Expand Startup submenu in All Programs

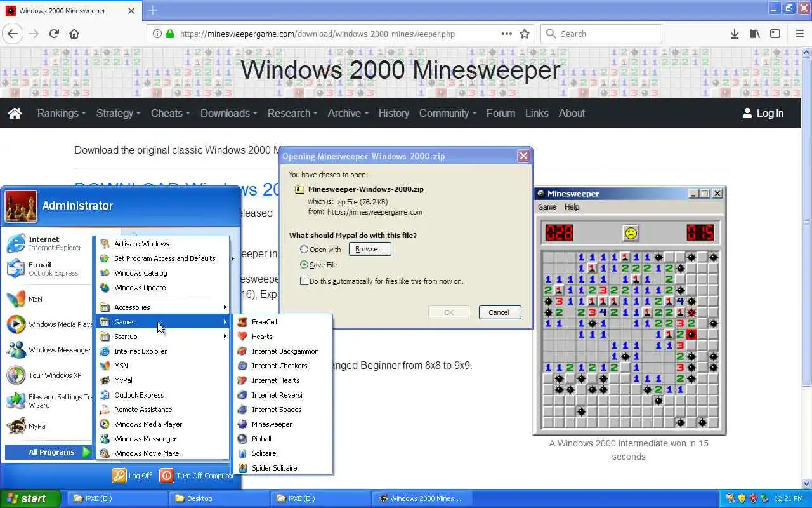click(162, 337)
